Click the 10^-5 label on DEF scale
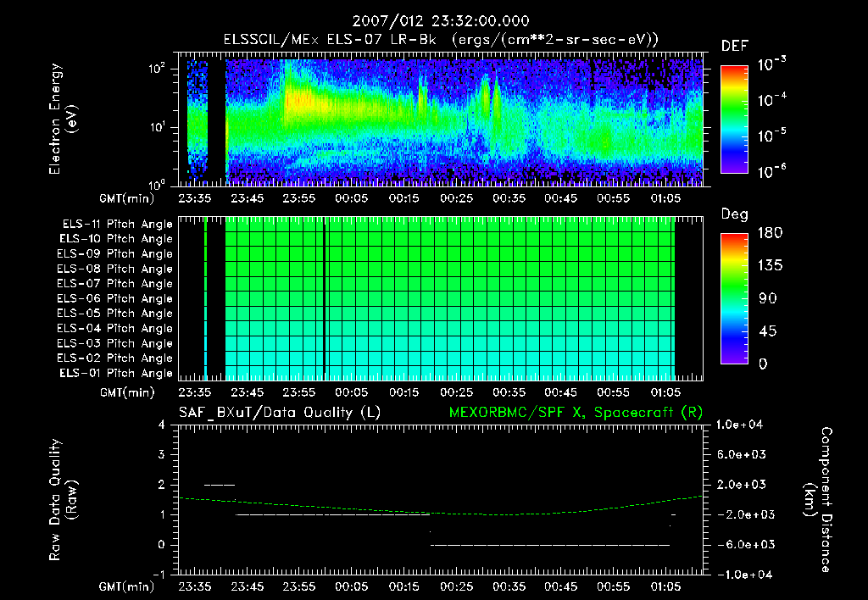The width and height of the screenshot is (868, 600). pos(771,135)
